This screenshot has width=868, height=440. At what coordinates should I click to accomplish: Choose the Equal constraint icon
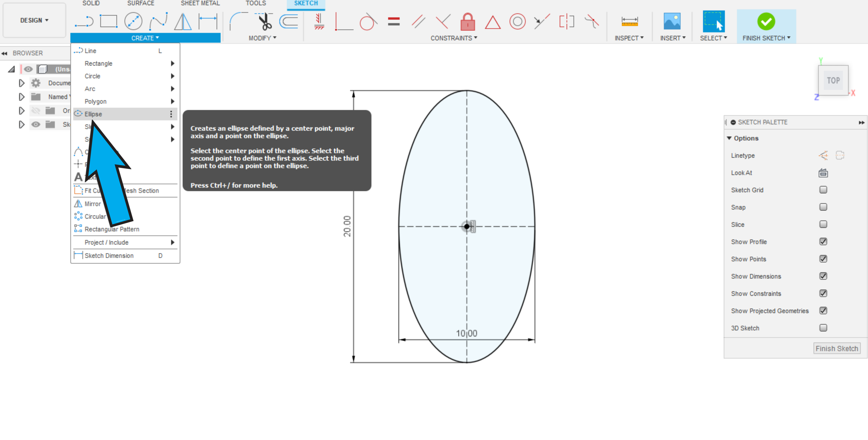[x=393, y=22]
